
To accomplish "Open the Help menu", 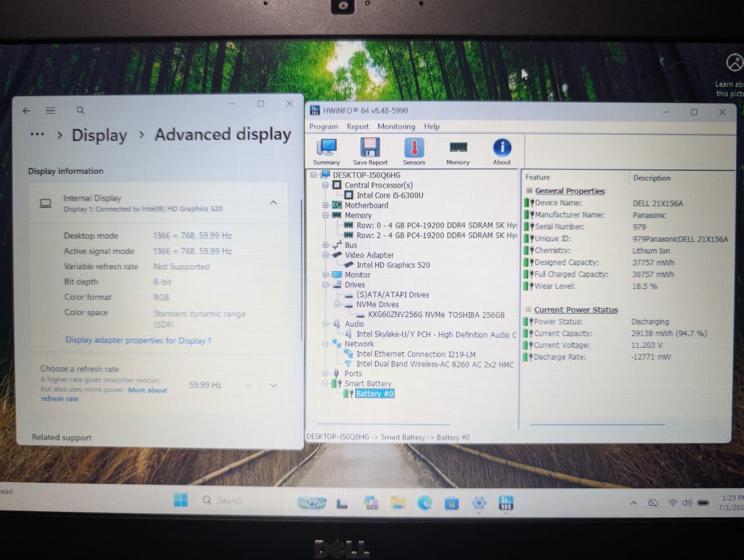I will coord(432,127).
